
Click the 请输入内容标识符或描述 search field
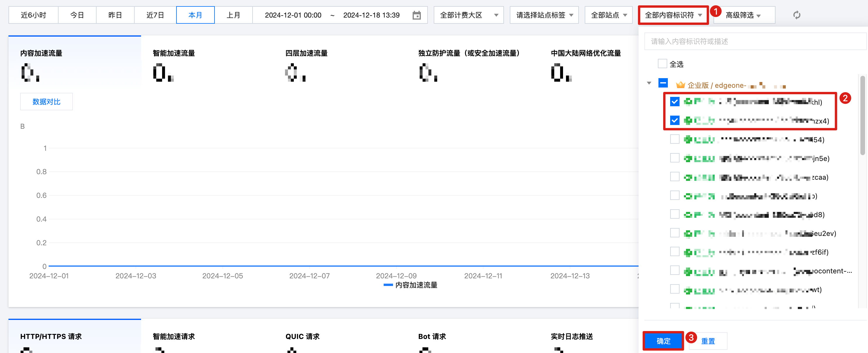755,42
